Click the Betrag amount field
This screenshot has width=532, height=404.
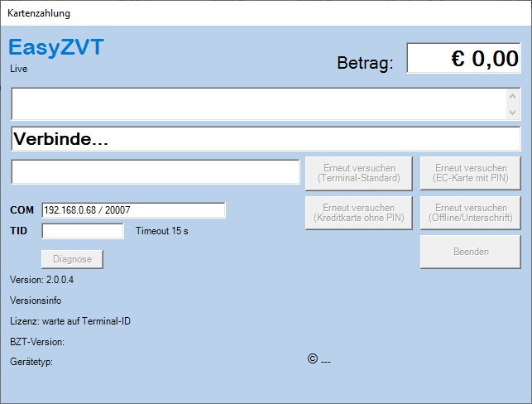point(463,58)
